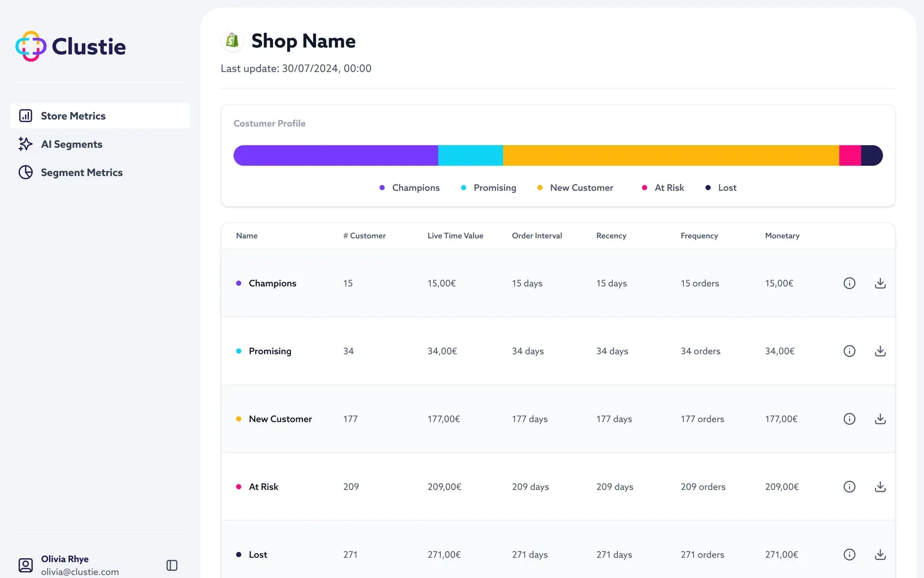Select the yellow New Customer bar segment
This screenshot has width=924, height=578.
click(x=671, y=155)
